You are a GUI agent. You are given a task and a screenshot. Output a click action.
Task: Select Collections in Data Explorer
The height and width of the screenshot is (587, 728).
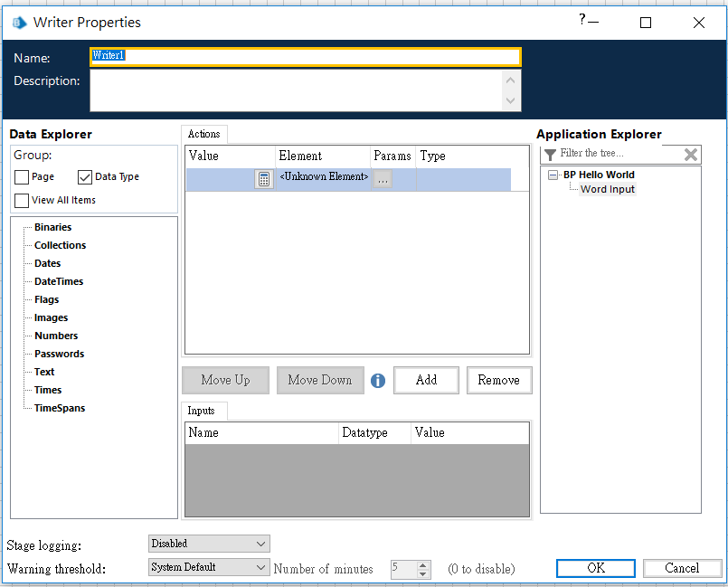click(61, 245)
